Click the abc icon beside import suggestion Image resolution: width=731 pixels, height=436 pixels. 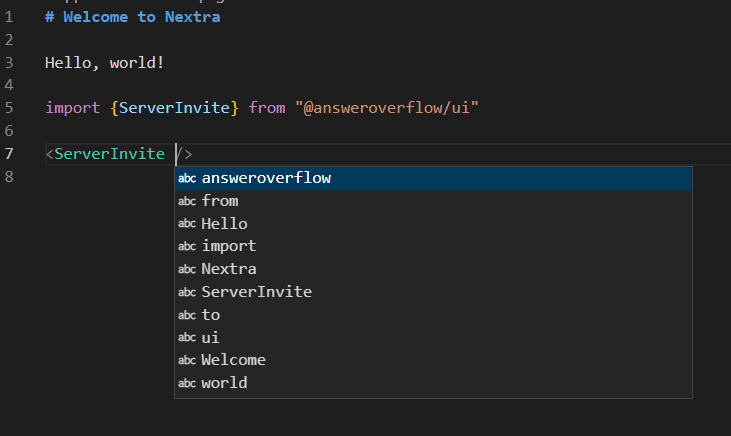[x=187, y=246]
